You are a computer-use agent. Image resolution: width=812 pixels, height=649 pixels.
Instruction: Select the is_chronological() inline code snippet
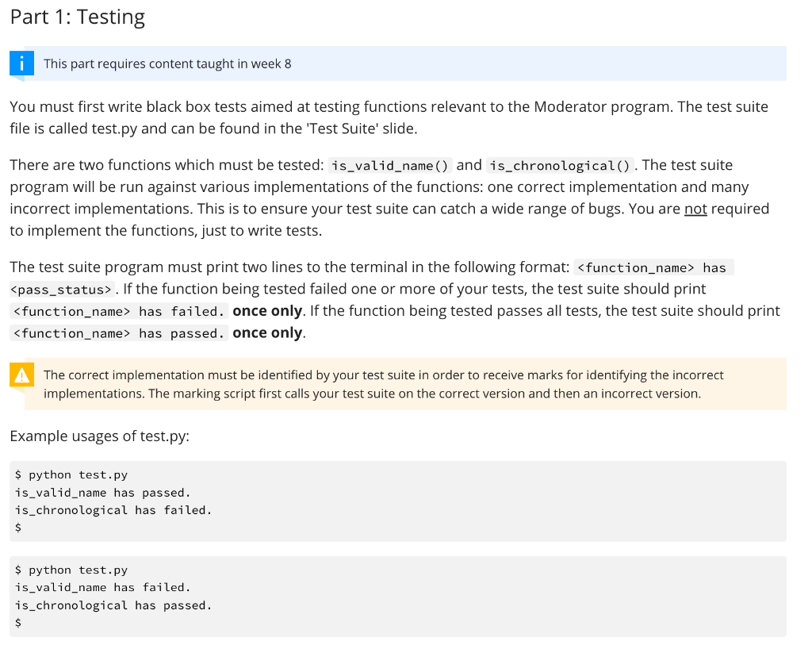[559, 165]
